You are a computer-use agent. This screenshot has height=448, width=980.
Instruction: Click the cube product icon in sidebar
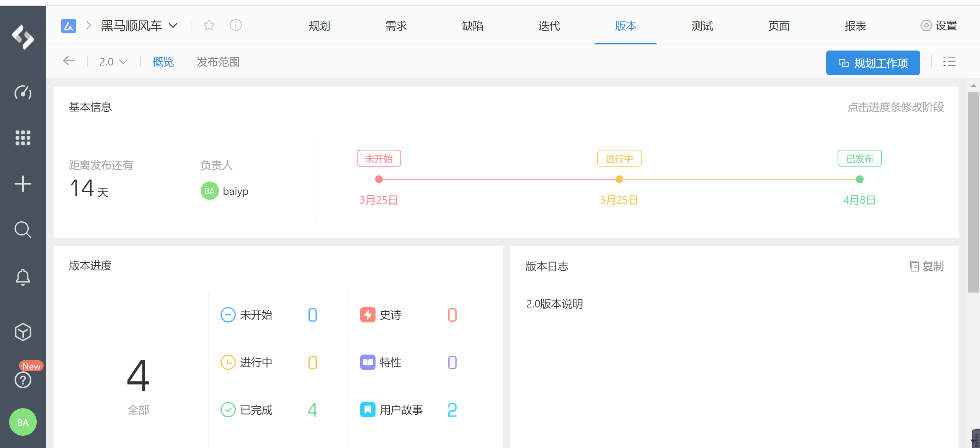coord(23,332)
